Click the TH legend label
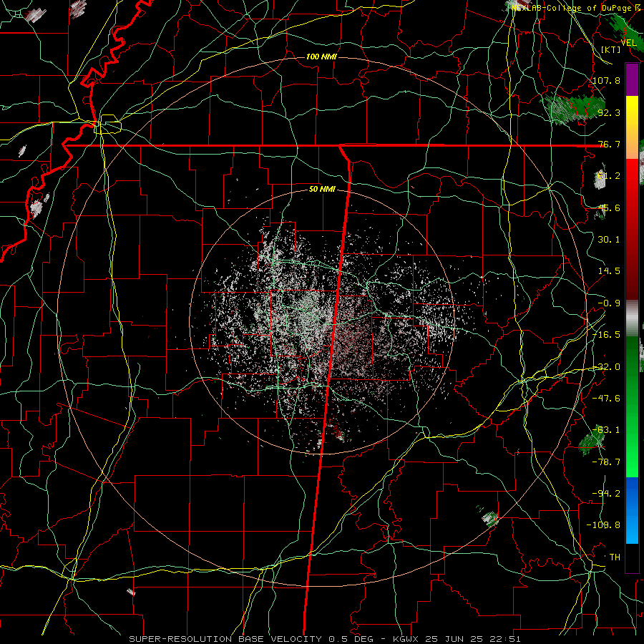 click(x=615, y=557)
